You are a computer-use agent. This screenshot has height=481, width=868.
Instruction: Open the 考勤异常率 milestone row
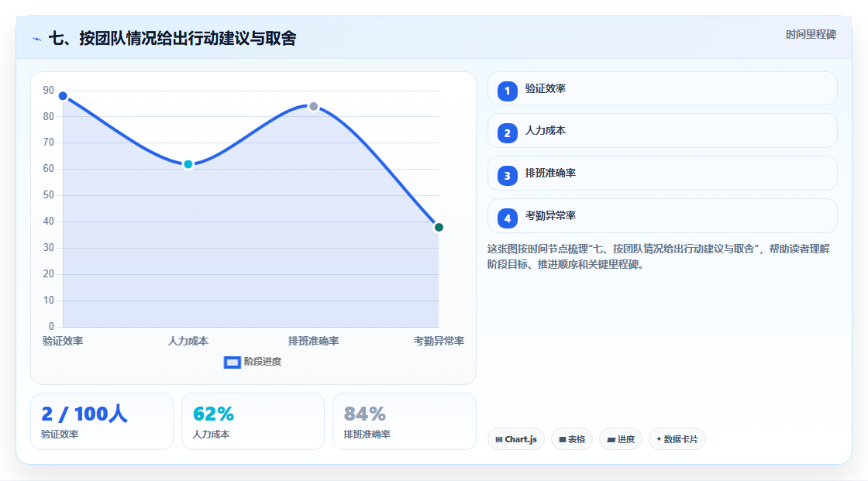coord(662,216)
